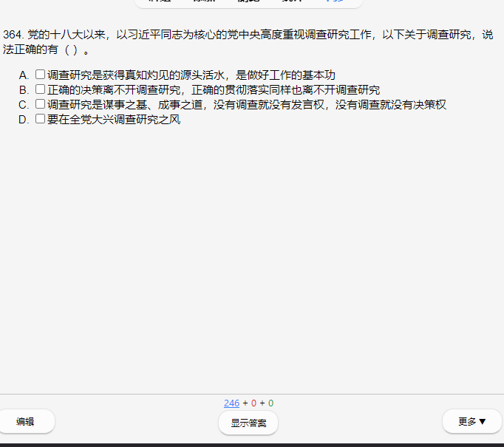Check option C checkbox about 谋事之基
Image resolution: width=504 pixels, height=447 pixels.
(40, 104)
